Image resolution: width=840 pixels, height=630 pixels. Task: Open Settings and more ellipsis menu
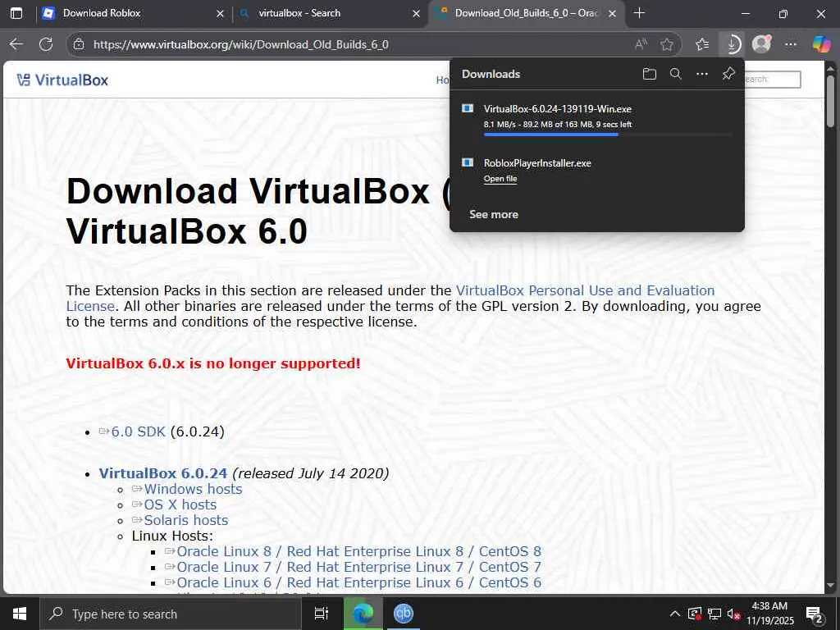(791, 44)
